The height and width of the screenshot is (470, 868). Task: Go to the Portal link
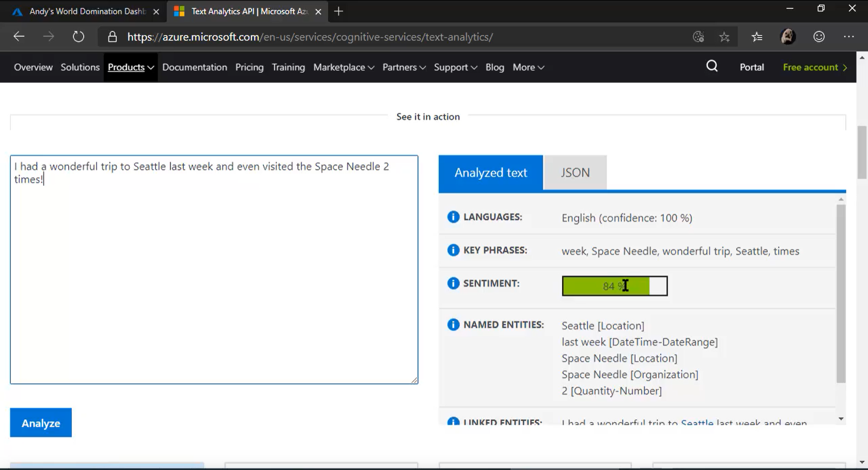pyautogui.click(x=751, y=67)
